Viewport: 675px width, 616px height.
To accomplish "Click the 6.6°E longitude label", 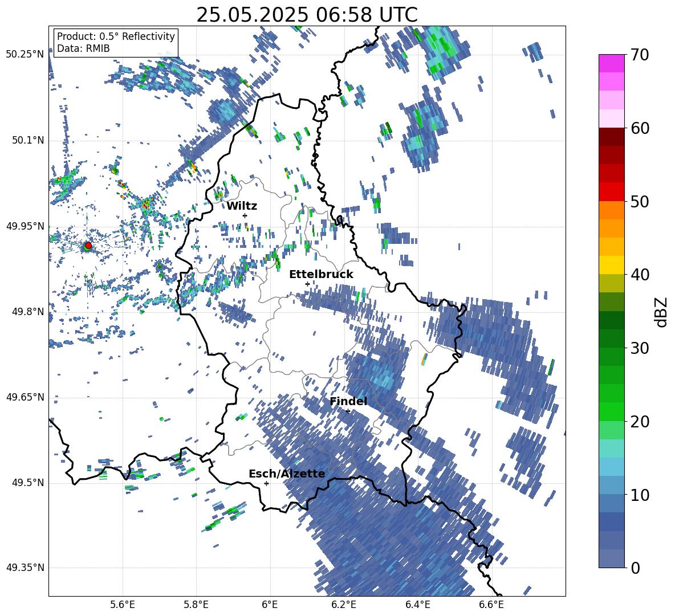I will point(491,605).
